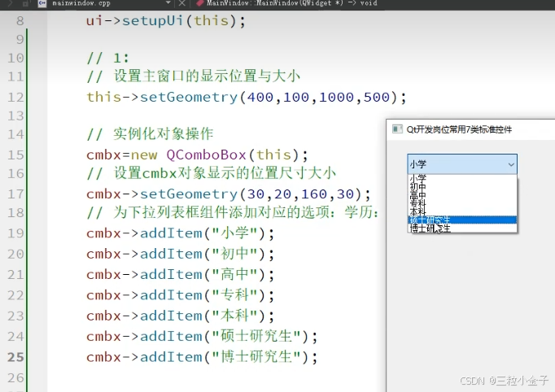Click the mainwindow.cpp file type icon

click(42, 3)
